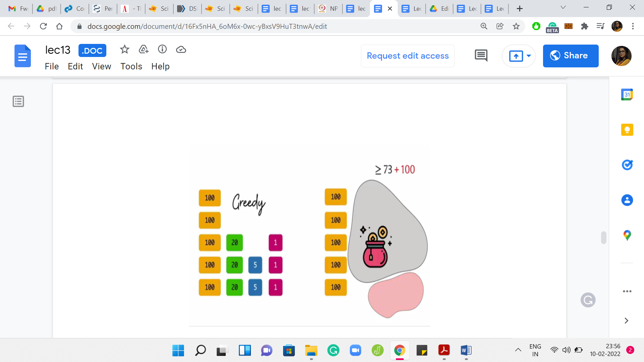This screenshot has width=644, height=362.
Task: Open Contacts side panel
Action: pos(627,200)
